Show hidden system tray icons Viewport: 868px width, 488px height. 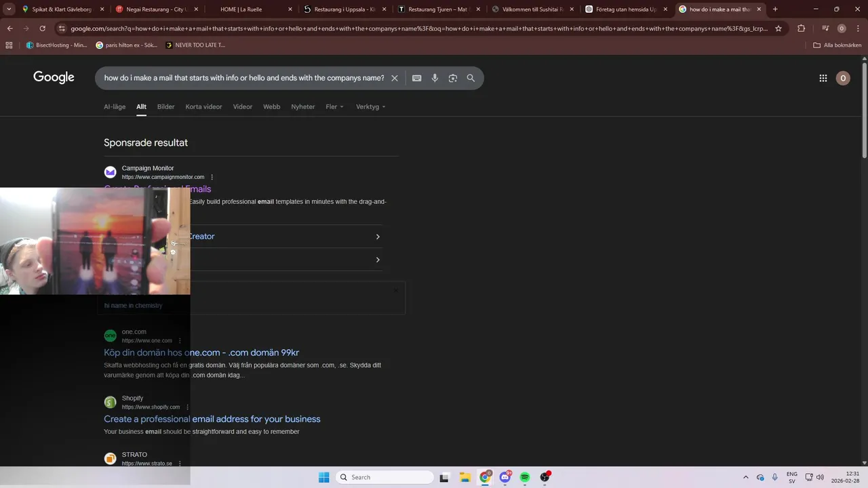tap(746, 477)
